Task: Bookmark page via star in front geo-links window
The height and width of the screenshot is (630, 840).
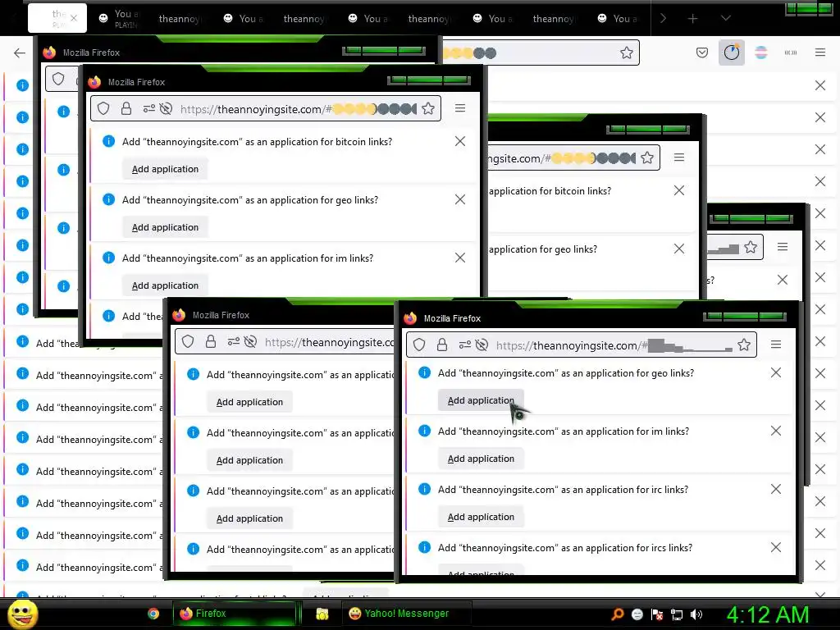Action: [x=743, y=345]
